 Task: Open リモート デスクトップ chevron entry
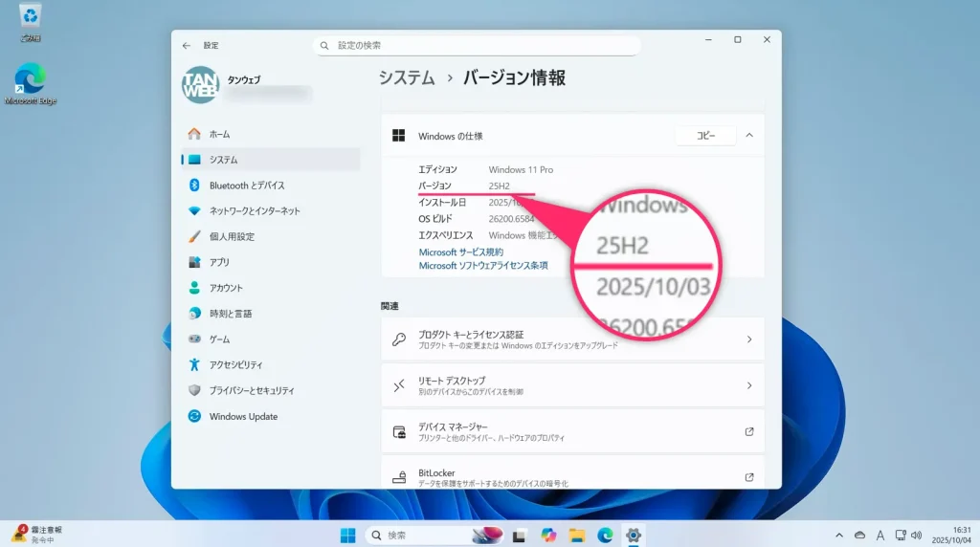pos(748,385)
